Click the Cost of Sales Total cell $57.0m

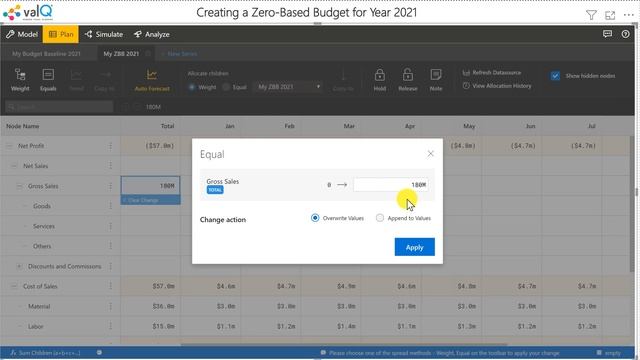(x=150, y=286)
